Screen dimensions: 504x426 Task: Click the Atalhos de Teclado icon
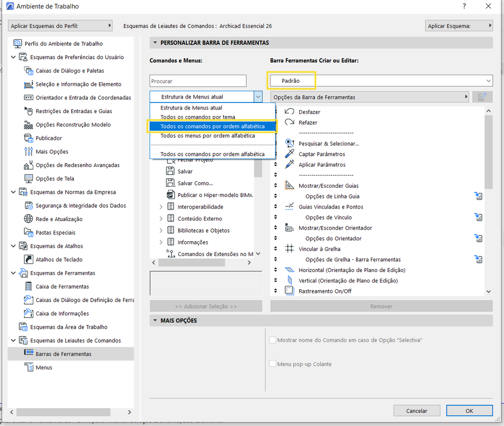pyautogui.click(x=29, y=259)
